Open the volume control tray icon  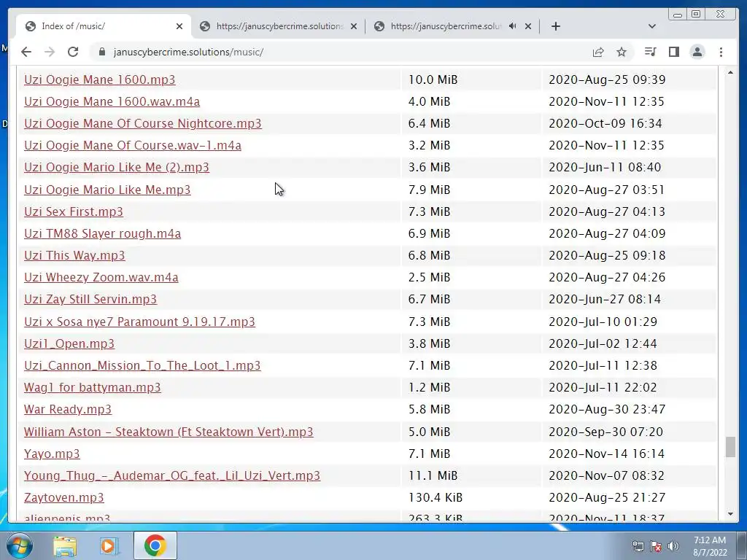pos(673,546)
